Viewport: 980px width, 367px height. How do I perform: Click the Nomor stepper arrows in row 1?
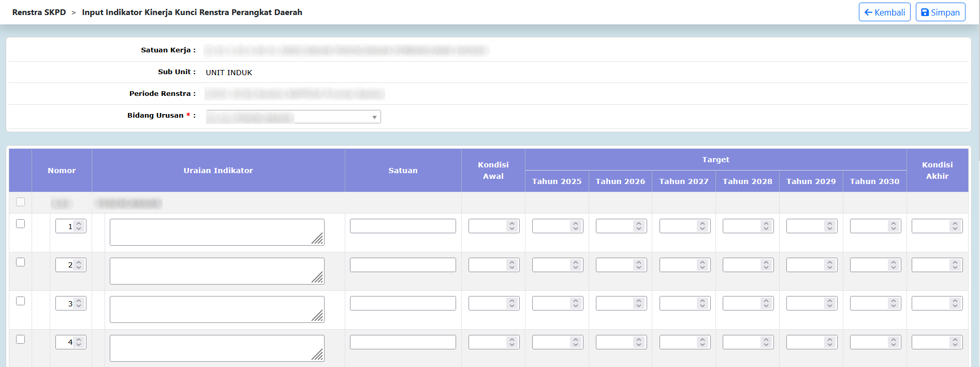(x=79, y=227)
